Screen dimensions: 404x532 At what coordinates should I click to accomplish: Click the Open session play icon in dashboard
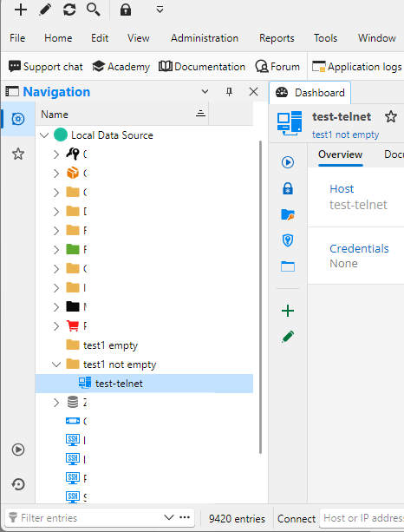[x=288, y=162]
